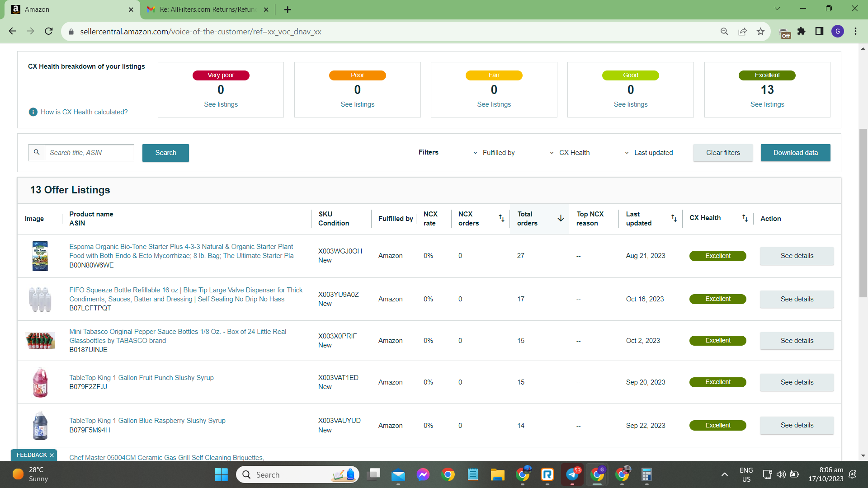Image resolution: width=868 pixels, height=488 pixels.
Task: Open See listings under Excellent
Action: click(767, 104)
